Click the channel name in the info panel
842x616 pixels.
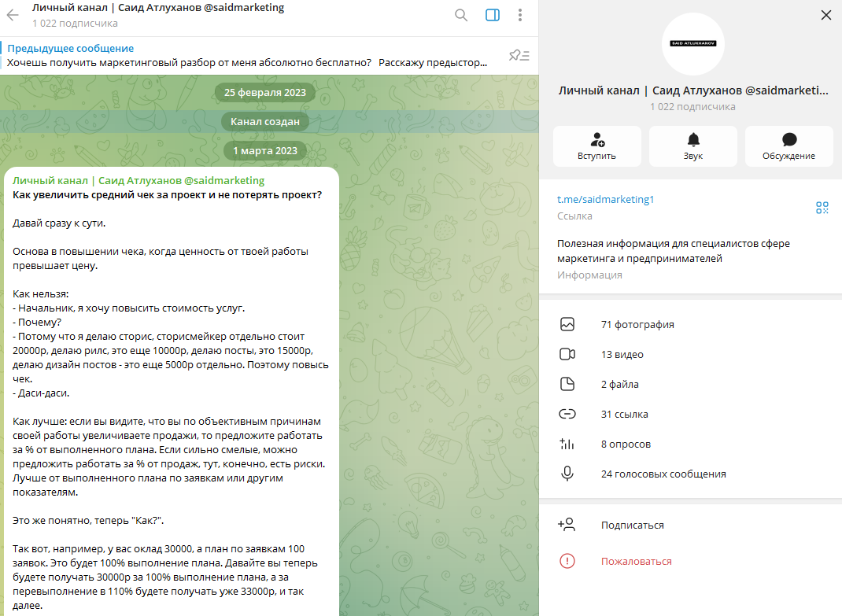[x=692, y=90]
